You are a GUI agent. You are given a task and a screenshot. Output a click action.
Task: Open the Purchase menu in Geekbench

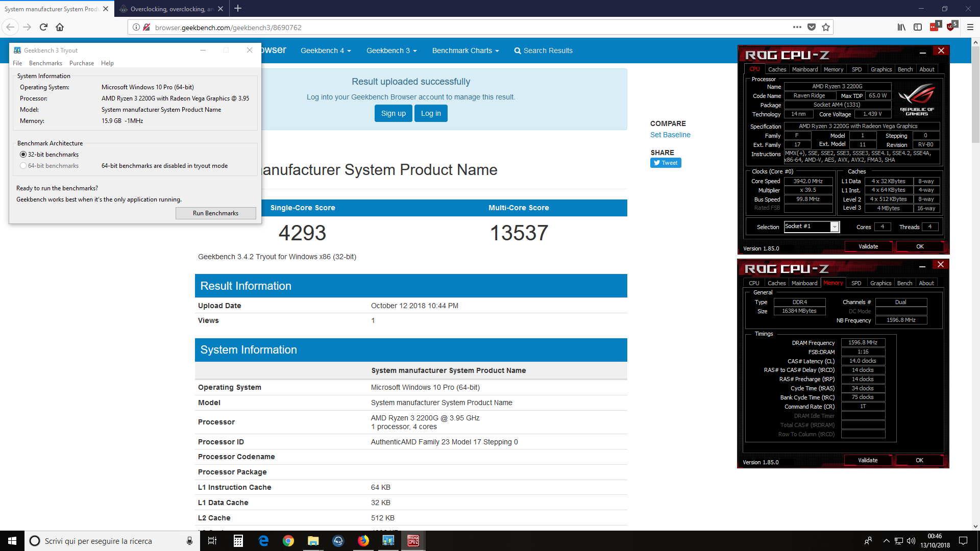(82, 63)
